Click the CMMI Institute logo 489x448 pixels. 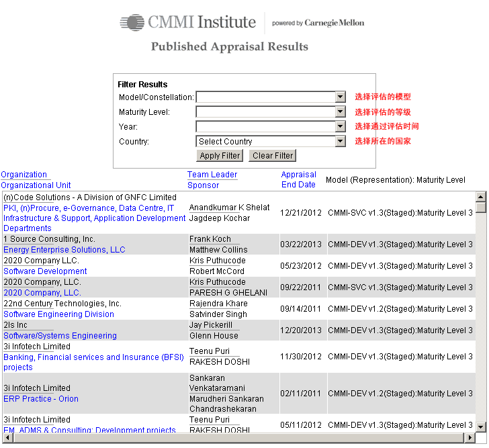pyautogui.click(x=188, y=22)
